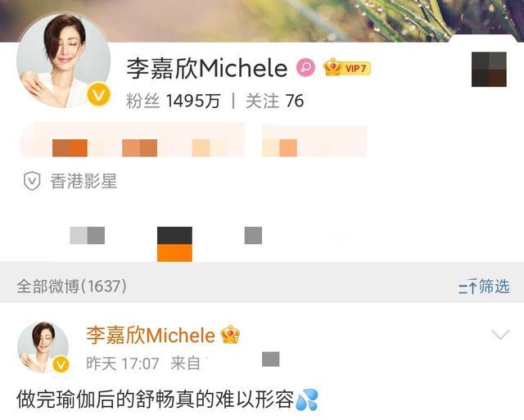Tap the orange verified V badge on avatar
This screenshot has height=420, width=524.
(98, 95)
